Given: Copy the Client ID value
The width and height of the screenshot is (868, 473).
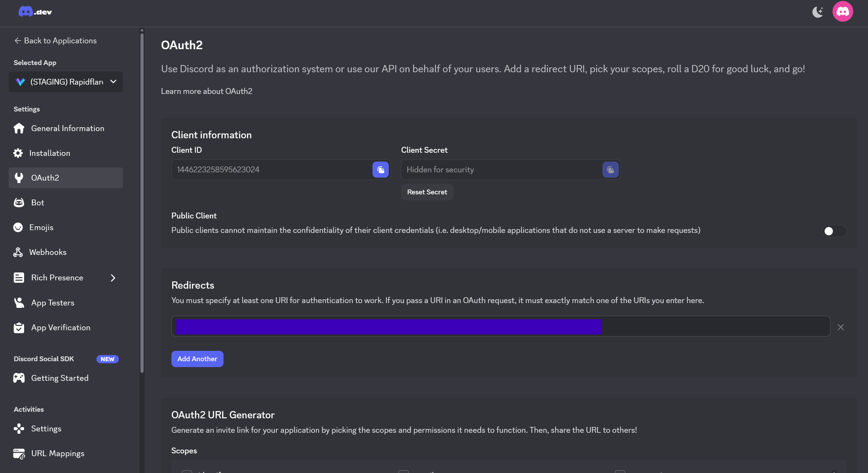Looking at the screenshot, I should [380, 170].
